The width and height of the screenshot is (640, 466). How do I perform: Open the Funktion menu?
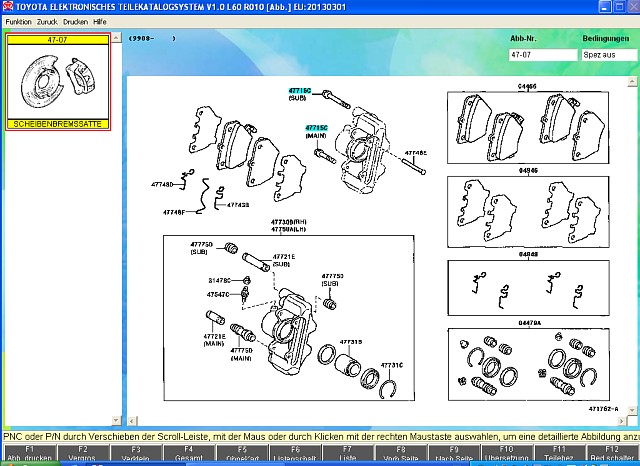(18, 22)
